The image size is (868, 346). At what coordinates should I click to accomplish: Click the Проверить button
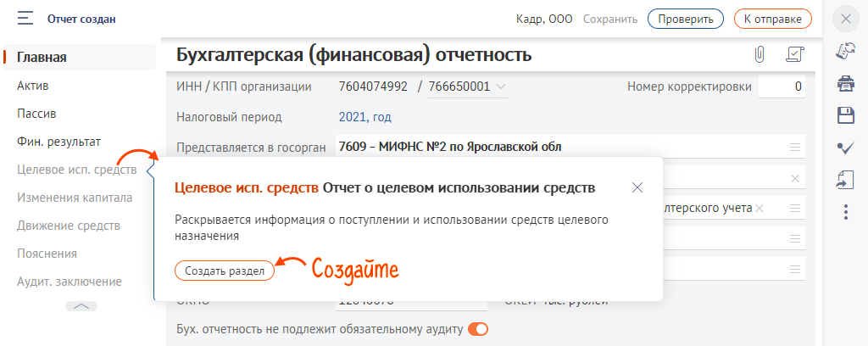coord(685,18)
